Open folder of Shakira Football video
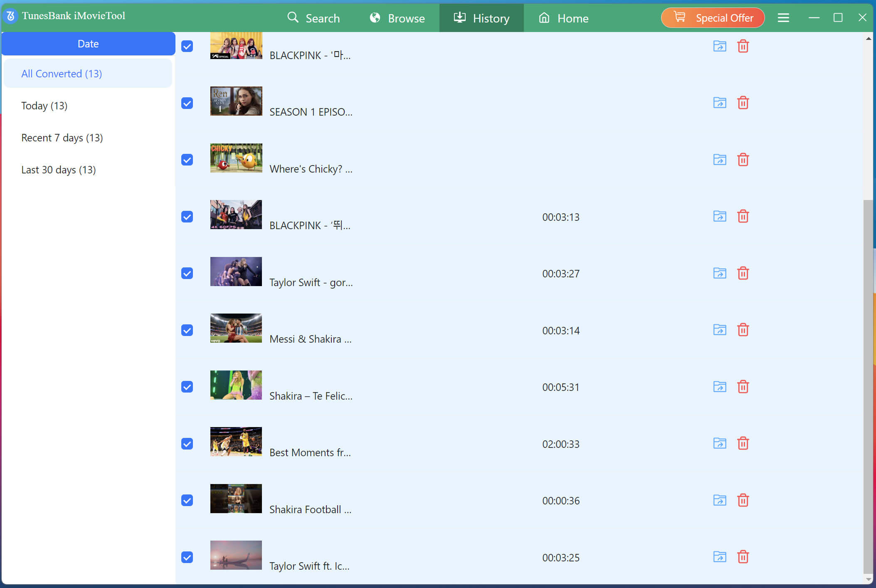The image size is (876, 588). (x=720, y=500)
